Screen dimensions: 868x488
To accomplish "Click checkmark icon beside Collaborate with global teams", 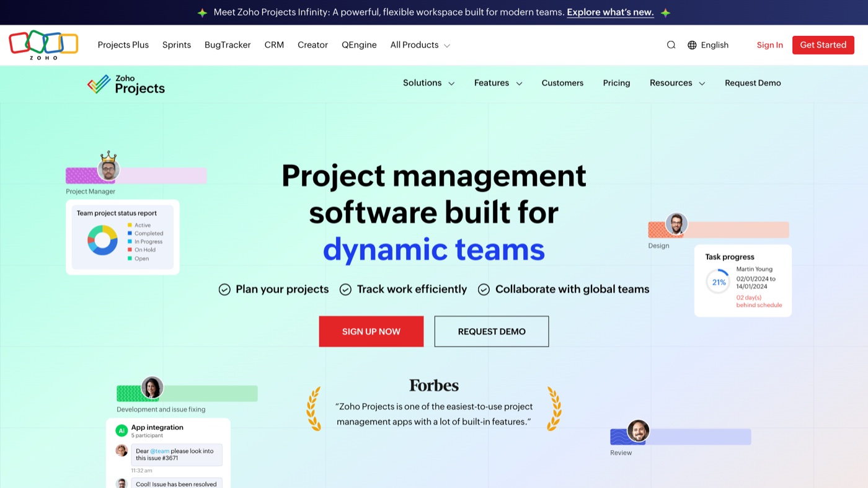I will coord(484,290).
